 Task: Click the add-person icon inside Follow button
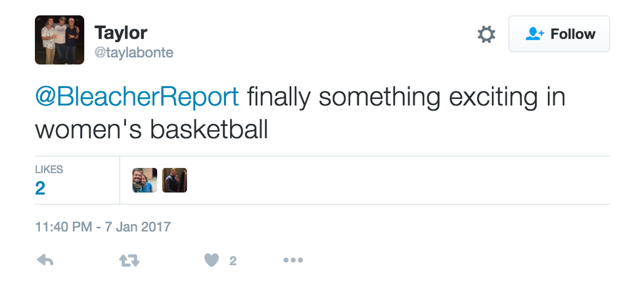[535, 34]
